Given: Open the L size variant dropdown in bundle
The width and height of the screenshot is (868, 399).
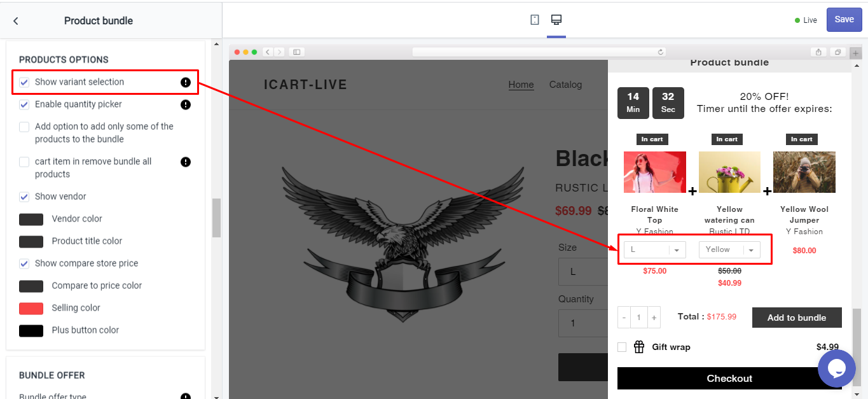Looking at the screenshot, I should pyautogui.click(x=654, y=250).
